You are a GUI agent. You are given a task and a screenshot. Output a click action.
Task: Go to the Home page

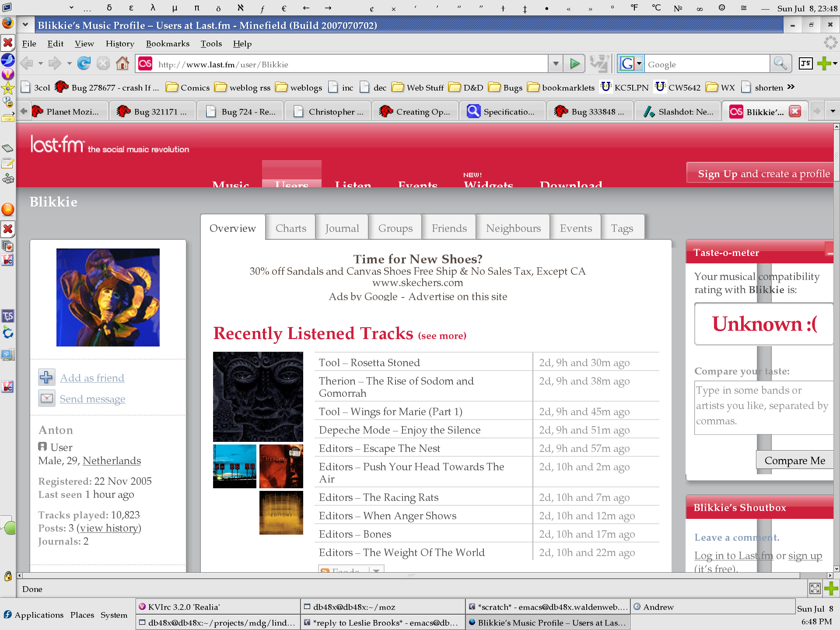point(122,64)
